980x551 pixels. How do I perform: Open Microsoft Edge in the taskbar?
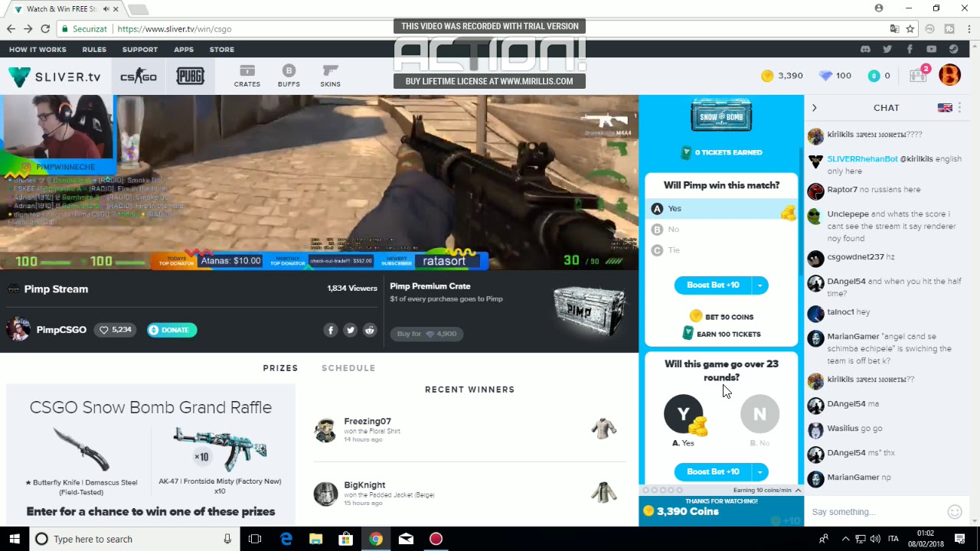coord(286,539)
